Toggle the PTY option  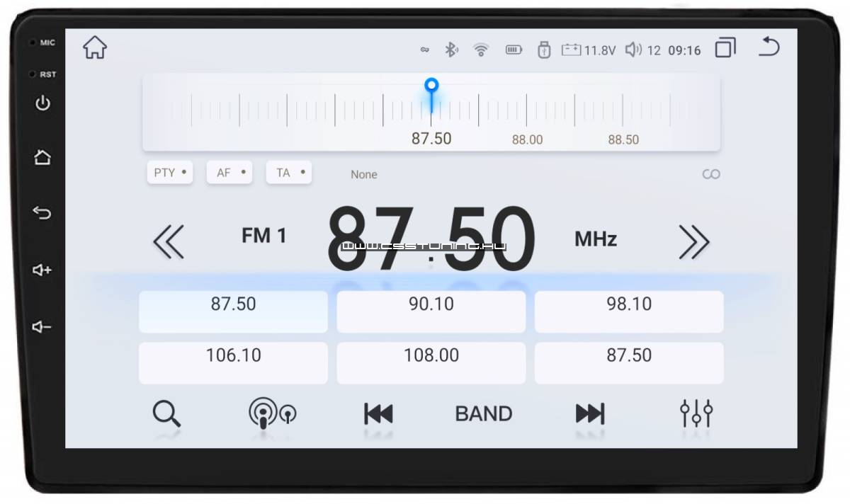point(169,173)
